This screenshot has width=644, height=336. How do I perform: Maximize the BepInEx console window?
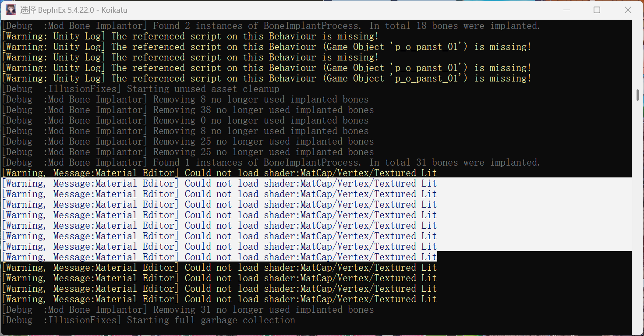pyautogui.click(x=597, y=10)
